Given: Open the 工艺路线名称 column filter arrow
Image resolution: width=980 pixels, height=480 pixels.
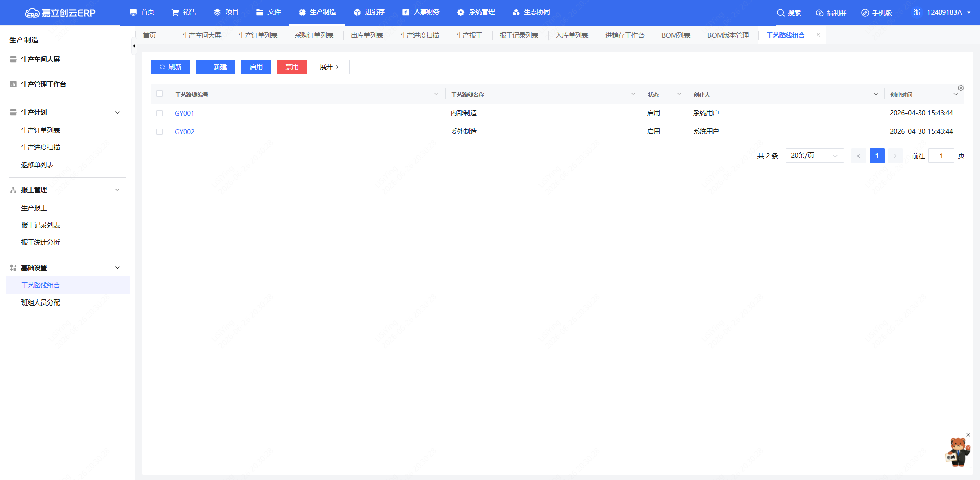Looking at the screenshot, I should pyautogui.click(x=633, y=94).
